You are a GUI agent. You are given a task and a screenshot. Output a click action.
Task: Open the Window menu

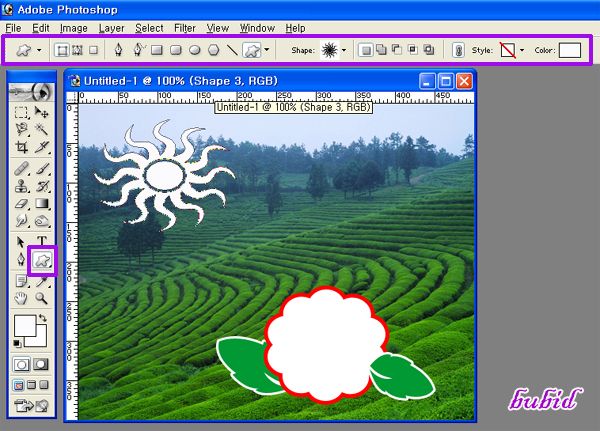(257, 28)
